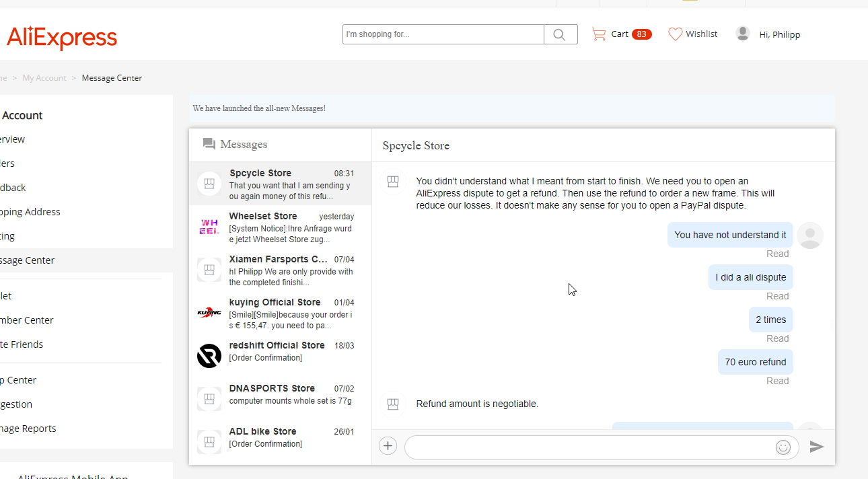Open Xiamen Farsports conversation

(x=280, y=270)
